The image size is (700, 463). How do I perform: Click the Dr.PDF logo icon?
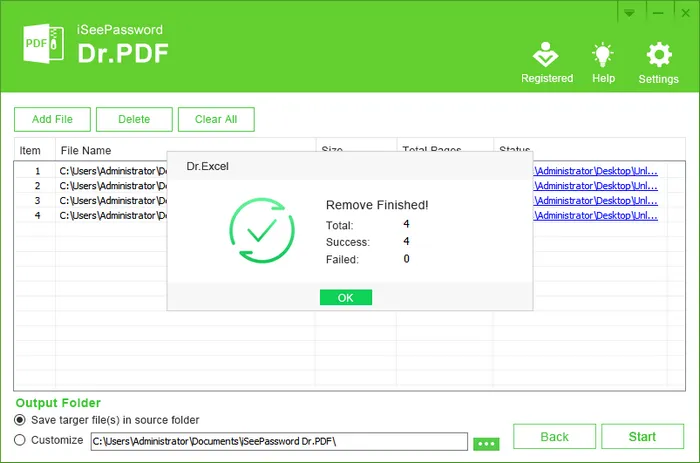tap(43, 44)
